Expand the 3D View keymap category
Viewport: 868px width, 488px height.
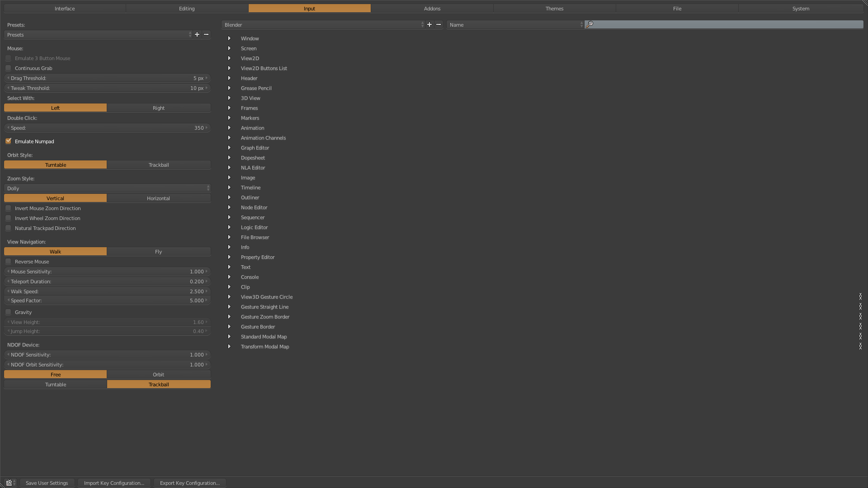[x=229, y=98]
